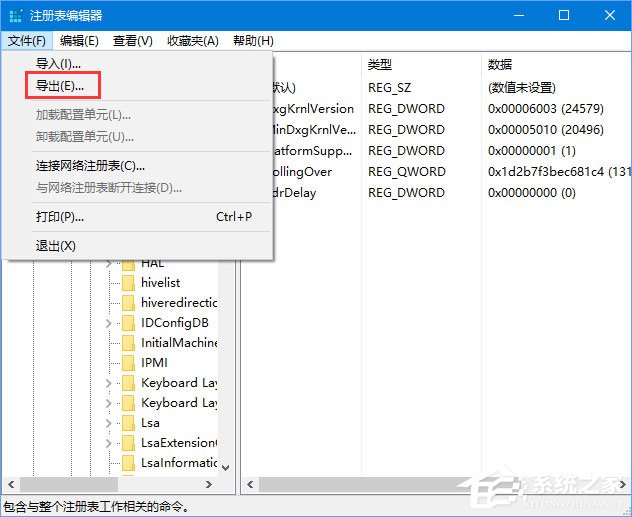Click the 0x00000001 (1) data value
The image size is (632, 517).
click(x=532, y=151)
